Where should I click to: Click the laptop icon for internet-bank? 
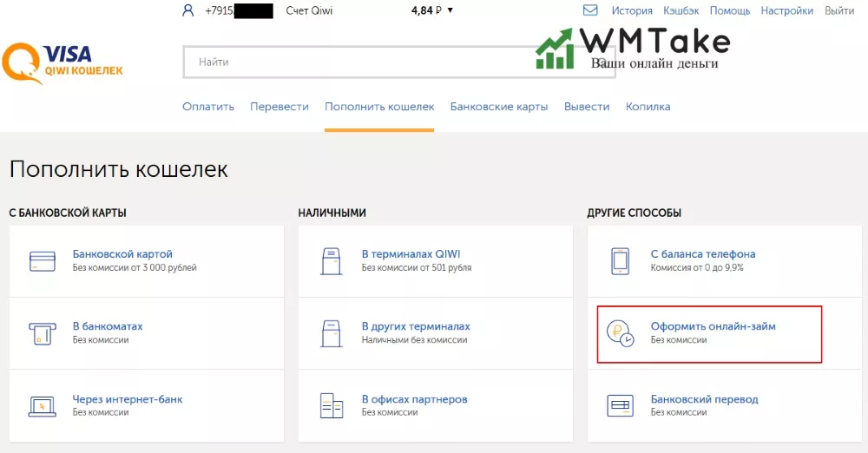[42, 406]
